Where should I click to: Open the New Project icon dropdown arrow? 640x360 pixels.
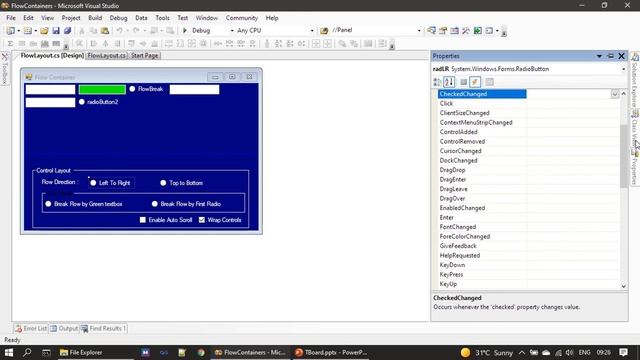tap(18, 31)
